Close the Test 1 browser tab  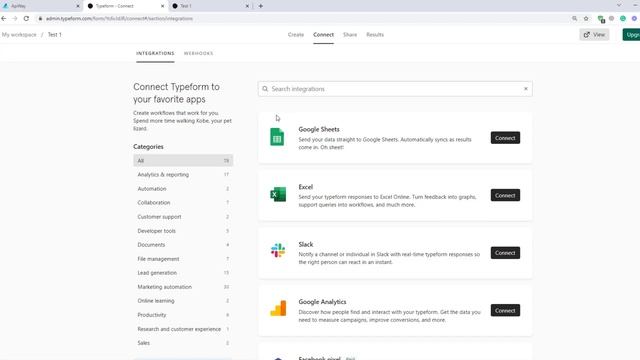click(247, 6)
